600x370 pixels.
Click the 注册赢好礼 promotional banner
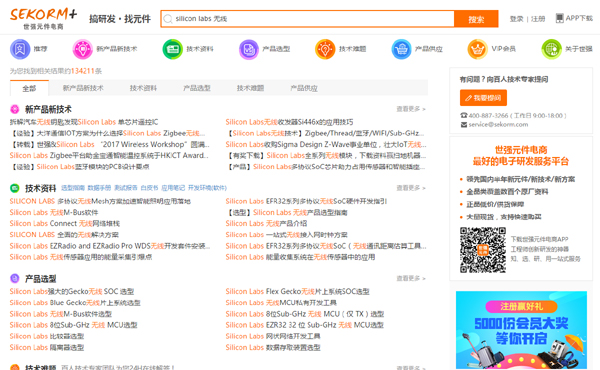[x=521, y=330]
